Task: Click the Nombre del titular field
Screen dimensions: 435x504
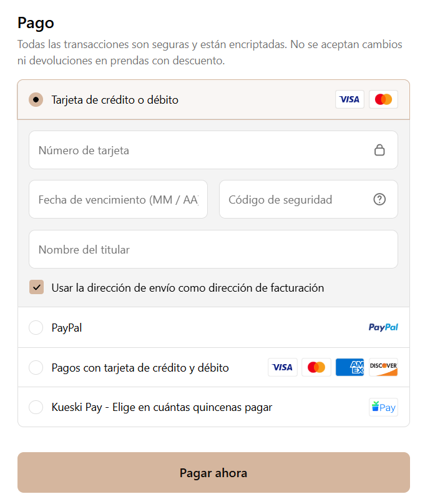Action: [x=213, y=249]
